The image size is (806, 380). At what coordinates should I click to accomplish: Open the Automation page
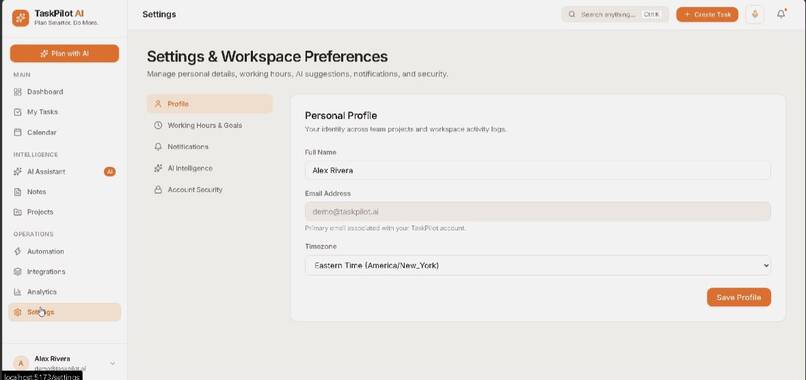tap(64, 251)
